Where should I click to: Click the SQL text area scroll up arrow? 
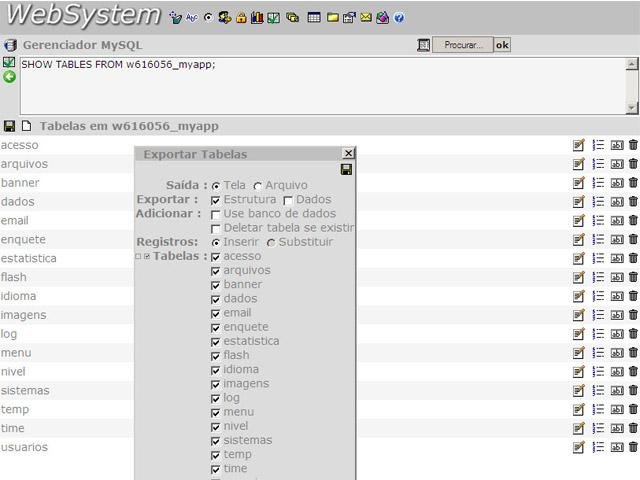tap(631, 64)
